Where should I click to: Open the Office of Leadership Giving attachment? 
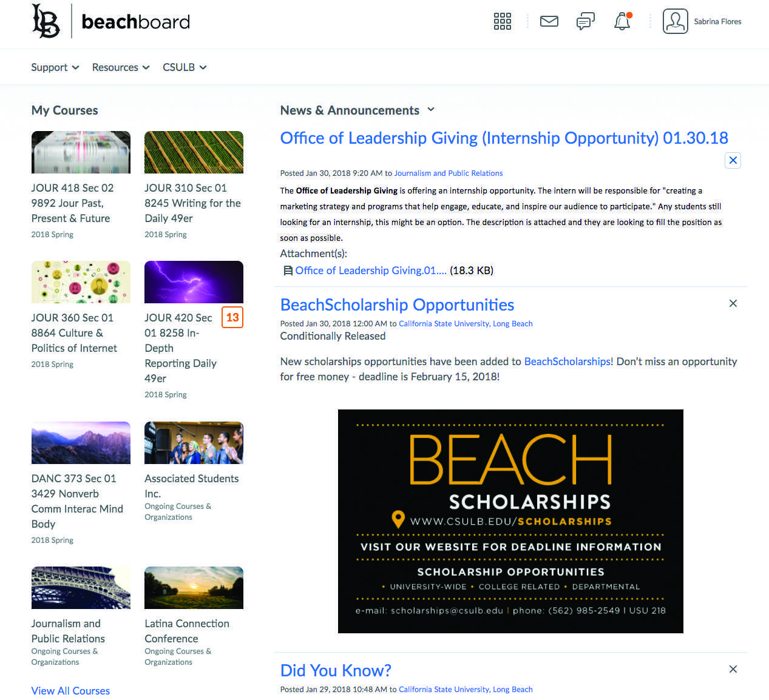point(371,271)
